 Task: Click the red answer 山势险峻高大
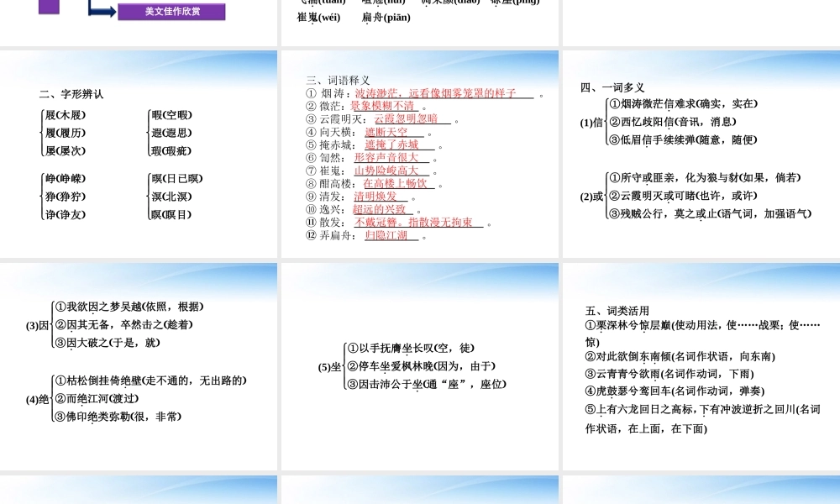386,171
